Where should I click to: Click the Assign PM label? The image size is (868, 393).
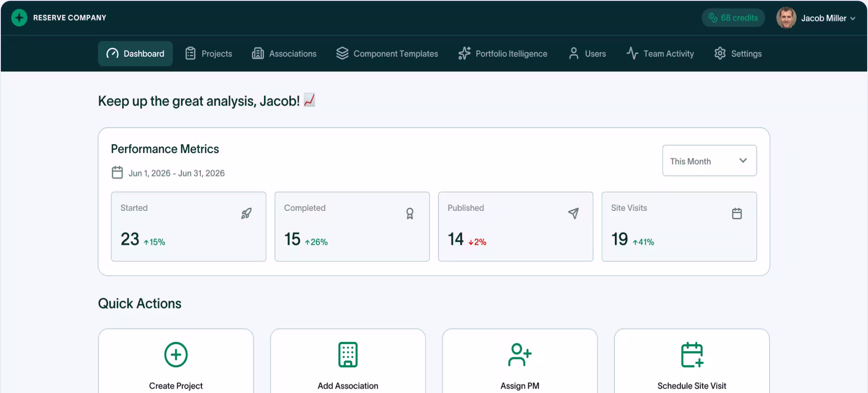coord(520,386)
